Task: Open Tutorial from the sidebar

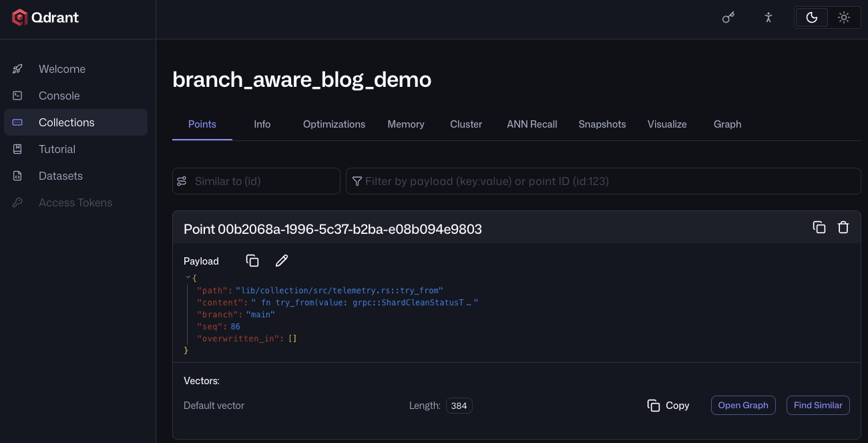Action: click(75, 149)
